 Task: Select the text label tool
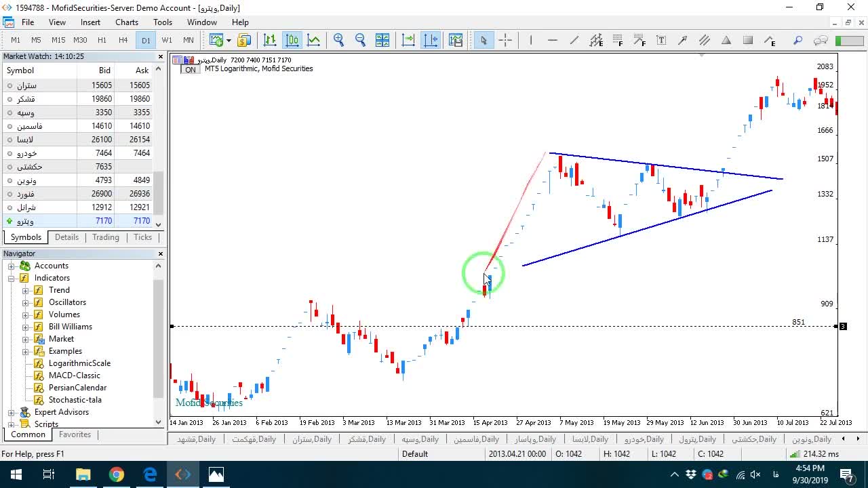(x=661, y=40)
